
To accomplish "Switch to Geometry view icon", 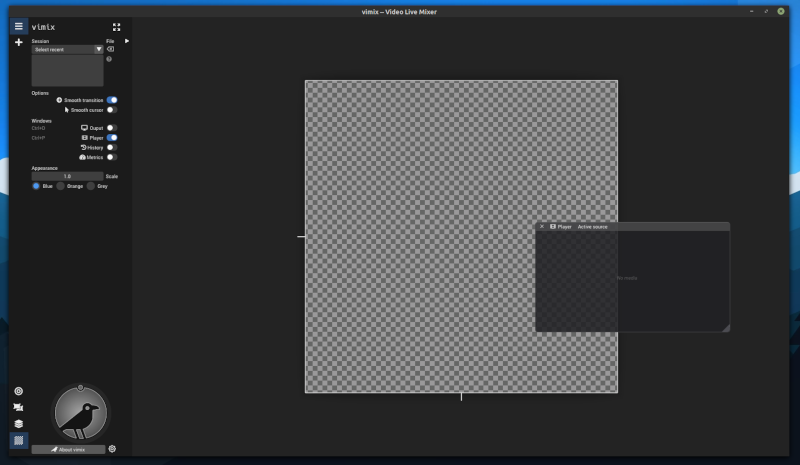I will coord(18,407).
